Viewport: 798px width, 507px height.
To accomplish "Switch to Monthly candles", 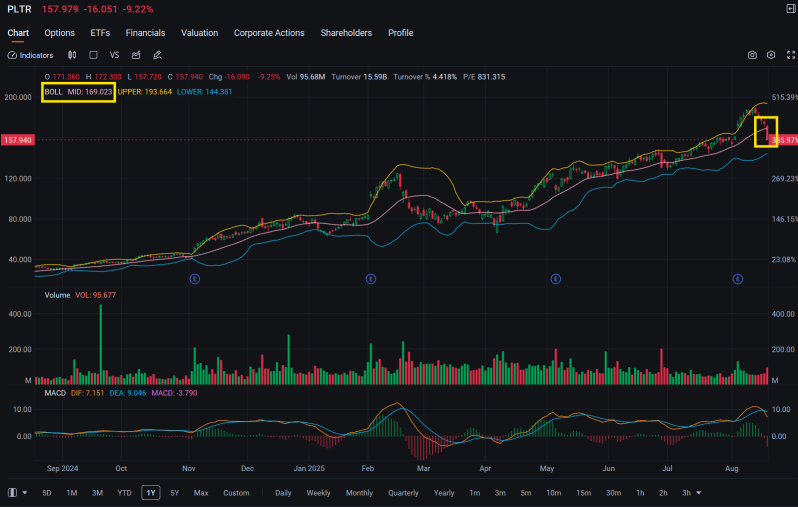I will click(x=359, y=493).
